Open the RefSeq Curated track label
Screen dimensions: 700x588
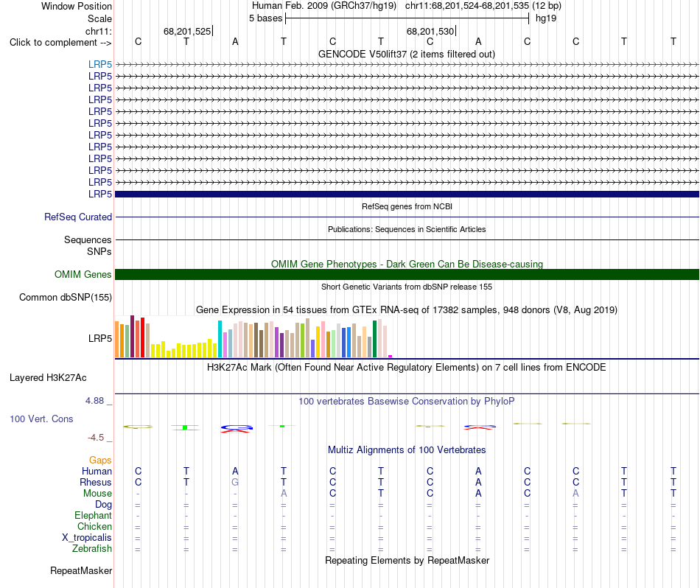(x=78, y=217)
